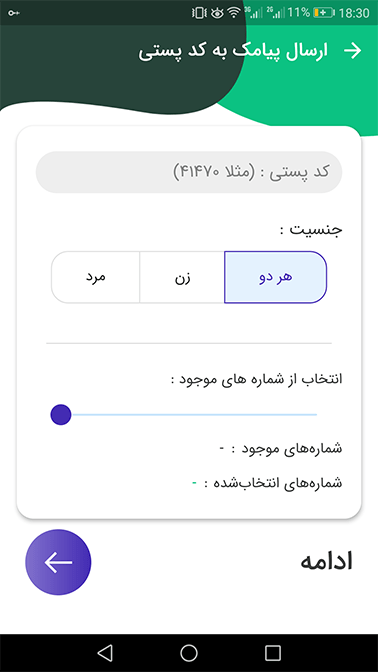Click the number selection slider thumb
The image size is (378, 672).
coord(61,414)
